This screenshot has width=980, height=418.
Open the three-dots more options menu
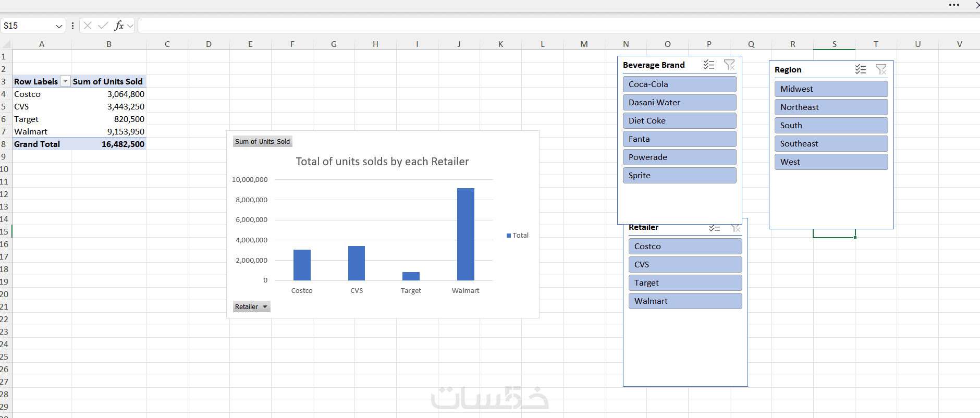tap(954, 5)
